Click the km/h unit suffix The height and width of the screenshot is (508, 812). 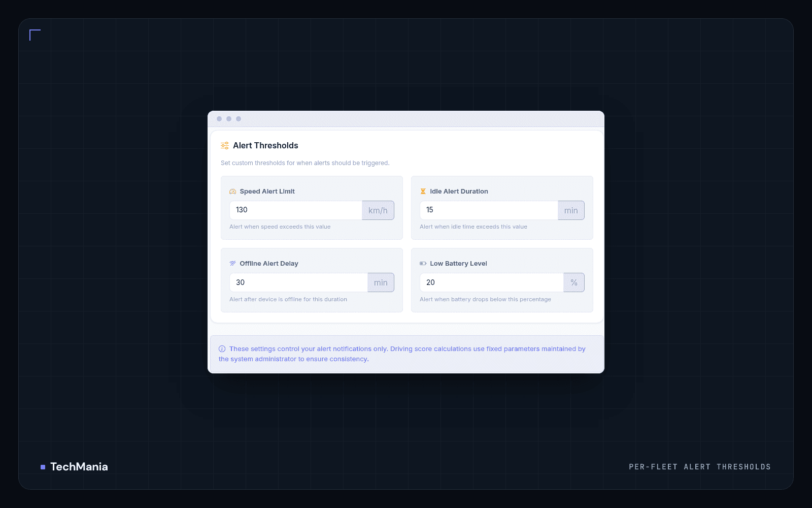[378, 210]
